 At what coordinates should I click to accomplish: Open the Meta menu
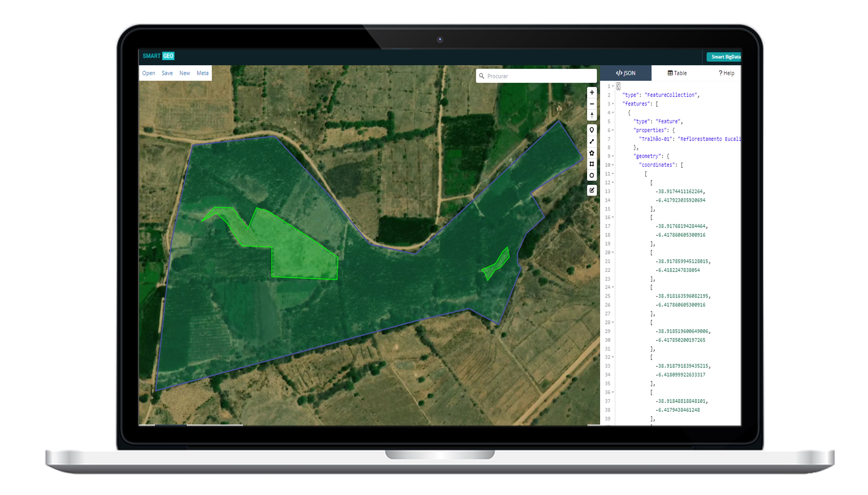point(203,73)
